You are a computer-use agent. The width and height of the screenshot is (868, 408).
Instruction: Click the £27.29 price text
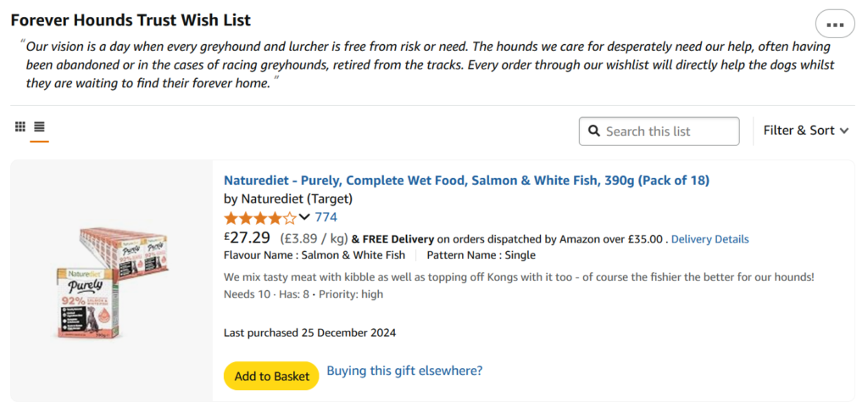247,238
